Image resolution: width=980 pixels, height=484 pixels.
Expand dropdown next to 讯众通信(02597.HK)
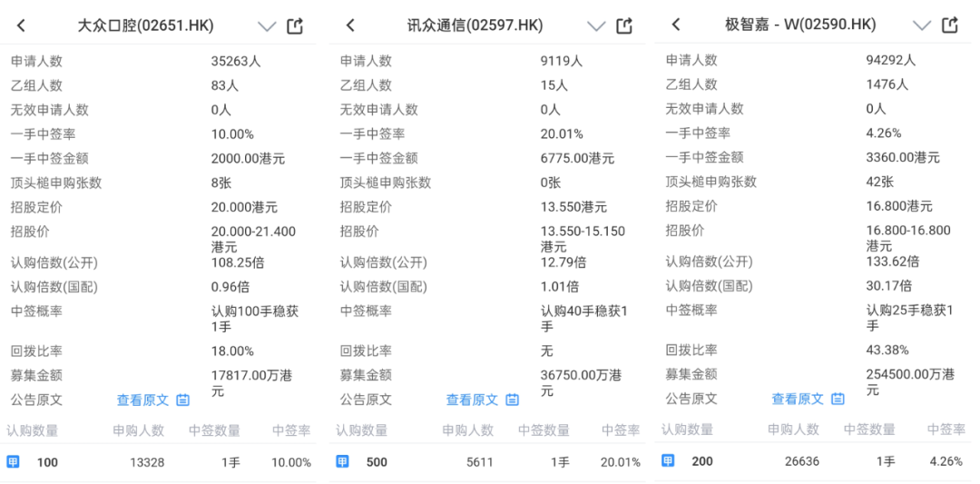(x=596, y=26)
